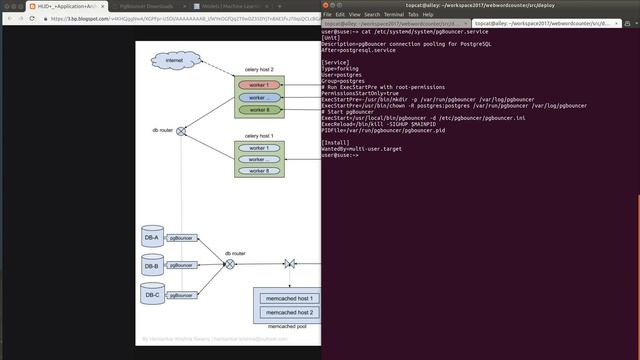Click the 'WantedBy=multi-user.target' terminal line
Screen dimensions: 640x360
(362, 149)
